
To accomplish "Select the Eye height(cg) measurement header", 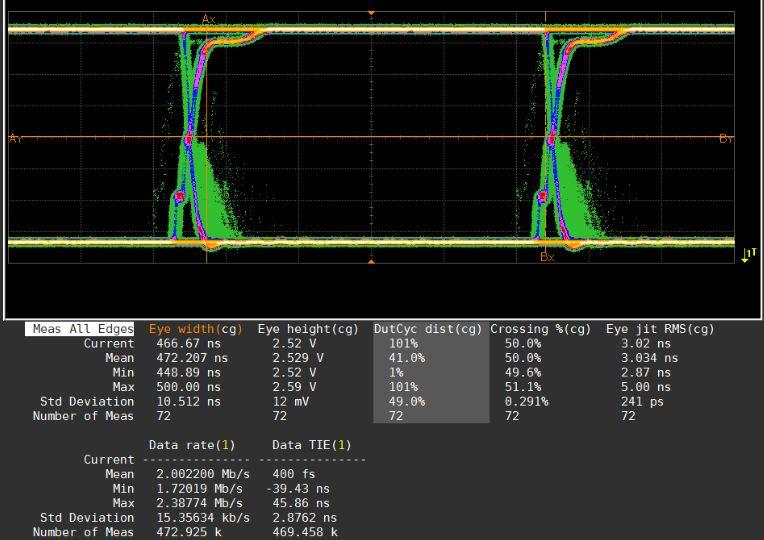I will click(308, 329).
